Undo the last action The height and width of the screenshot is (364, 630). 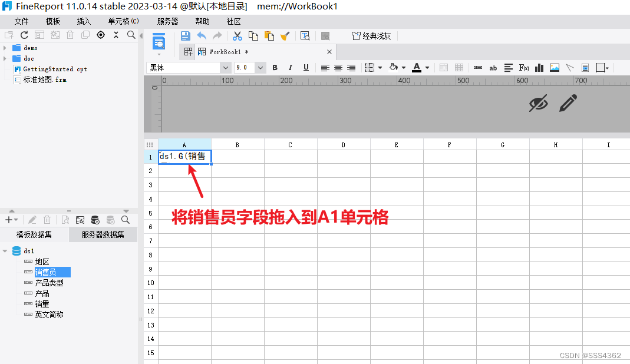(202, 36)
